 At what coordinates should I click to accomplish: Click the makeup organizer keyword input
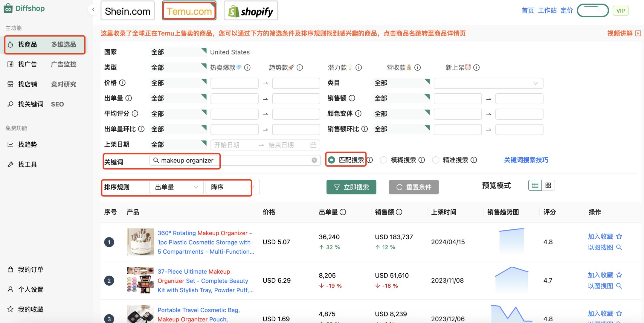coord(235,160)
